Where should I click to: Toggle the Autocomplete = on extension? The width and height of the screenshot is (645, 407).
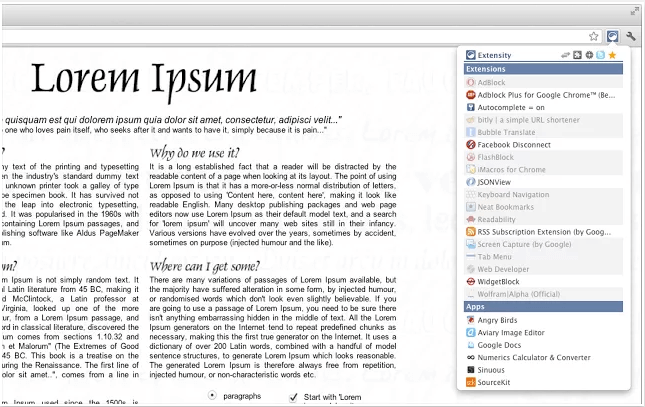click(x=543, y=107)
